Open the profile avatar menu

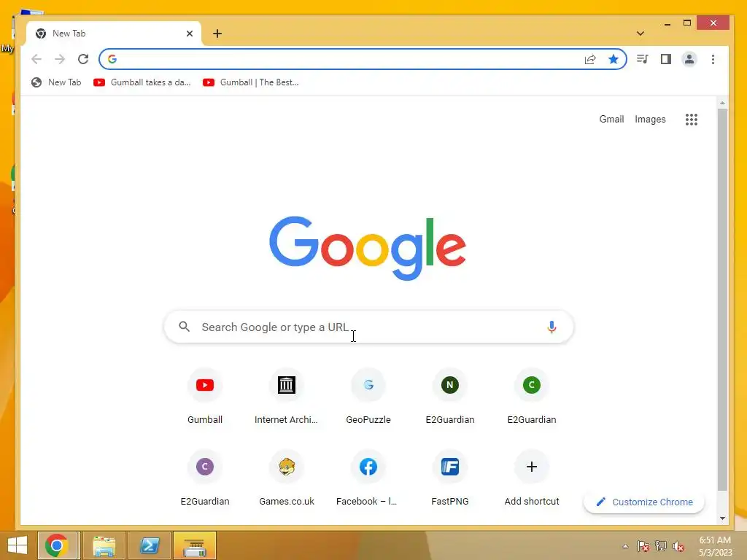click(x=689, y=59)
